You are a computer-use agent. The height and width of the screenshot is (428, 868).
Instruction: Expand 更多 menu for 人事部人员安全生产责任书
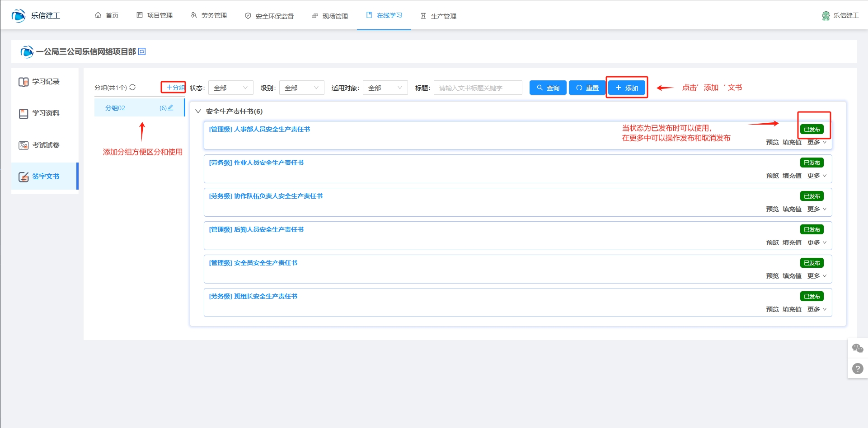(816, 142)
